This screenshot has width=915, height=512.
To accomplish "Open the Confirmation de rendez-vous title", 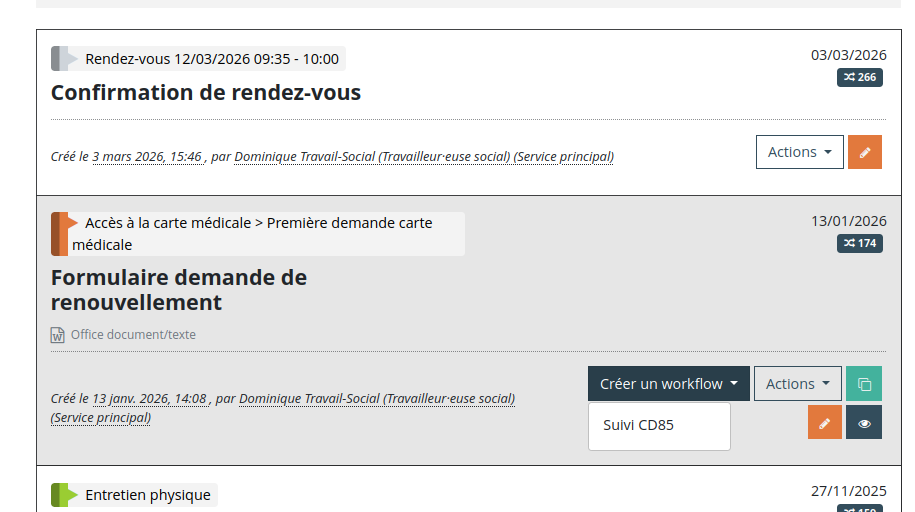I will [x=205, y=93].
